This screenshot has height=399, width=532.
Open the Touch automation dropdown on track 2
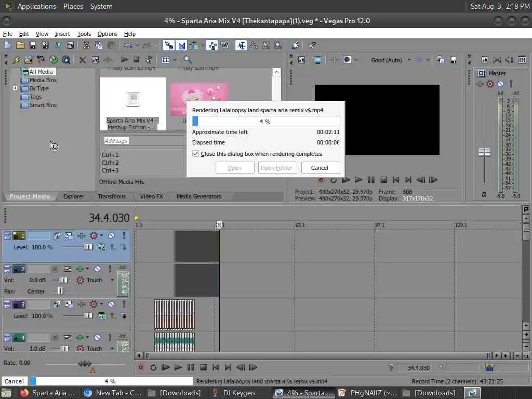112,280
